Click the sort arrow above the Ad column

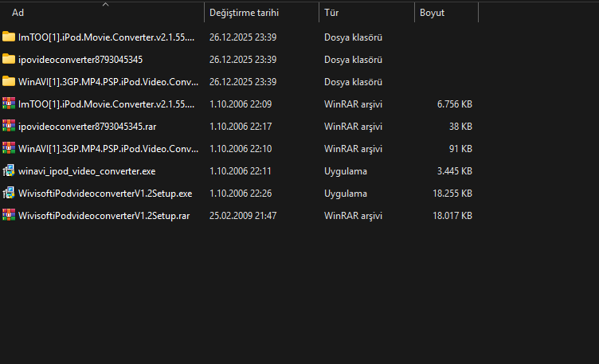106,5
